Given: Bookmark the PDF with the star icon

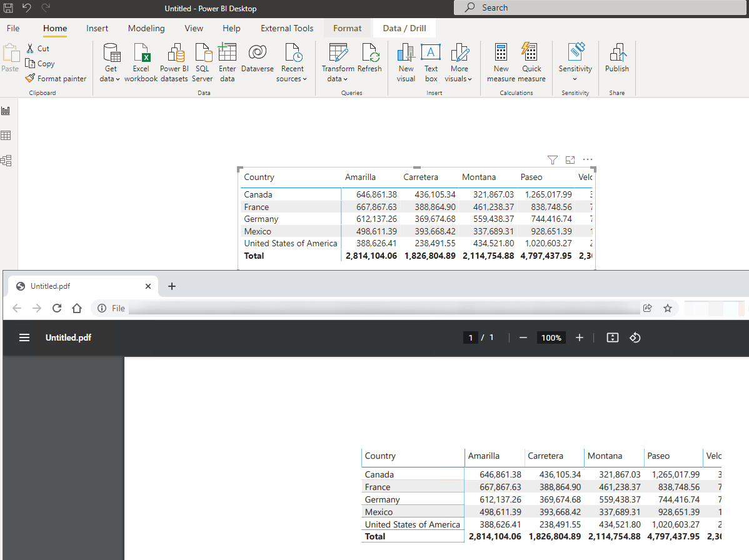Looking at the screenshot, I should [x=668, y=308].
